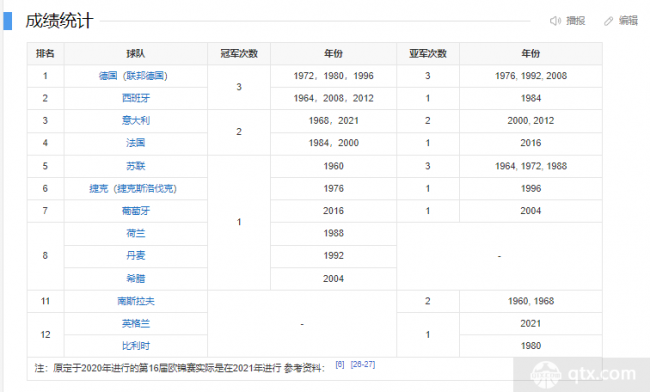Select the champion year 1992 in 丹麦 row
This screenshot has width=650, height=392.
pyautogui.click(x=334, y=256)
